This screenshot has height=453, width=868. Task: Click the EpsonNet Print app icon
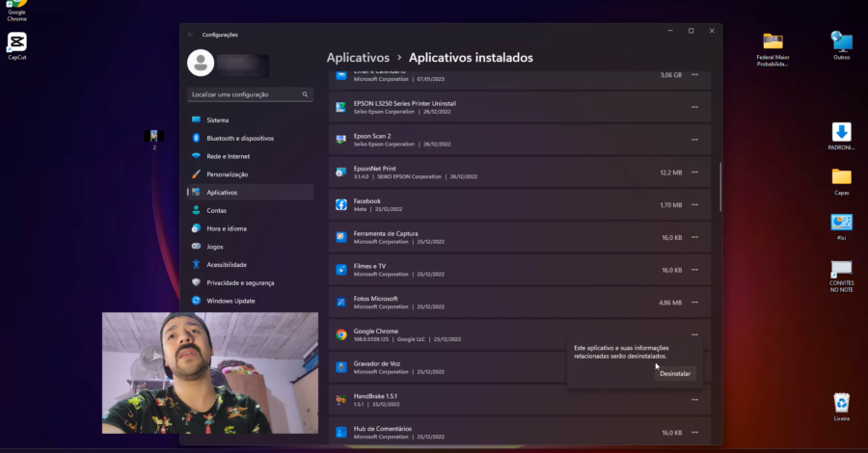pos(341,173)
